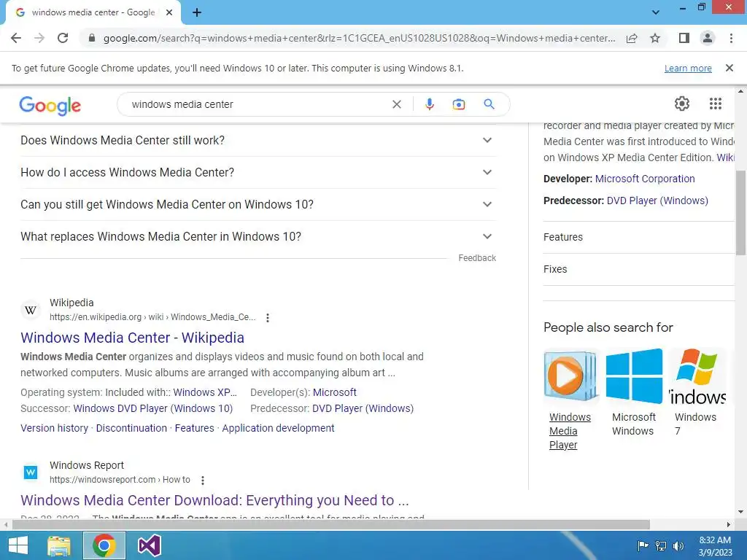Bookmark this tab with the star icon
Screen dimensions: 747x560
[655, 38]
